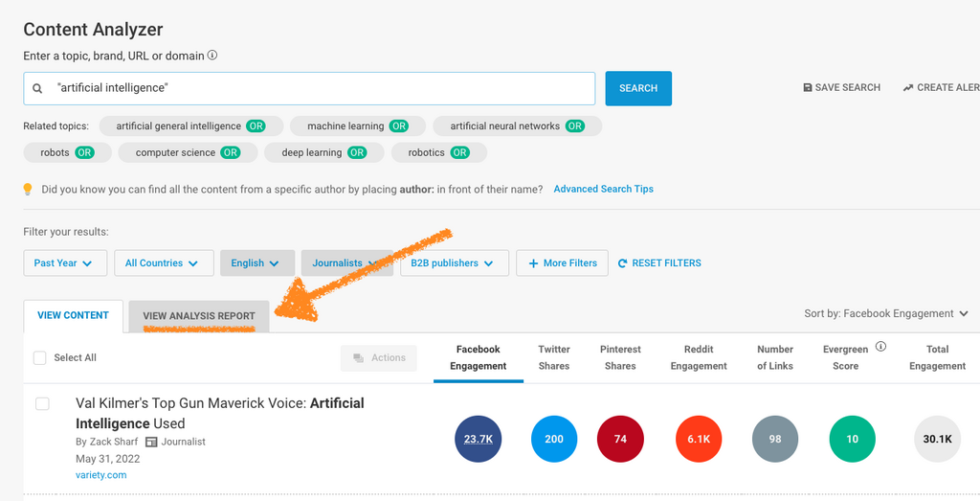Expand the All Countries filter
The height and width of the screenshot is (501, 980).
162,263
